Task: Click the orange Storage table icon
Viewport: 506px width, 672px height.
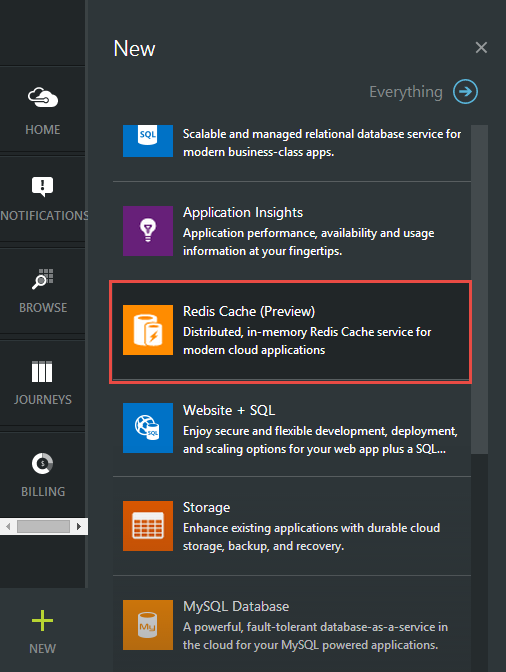Action: [x=148, y=526]
